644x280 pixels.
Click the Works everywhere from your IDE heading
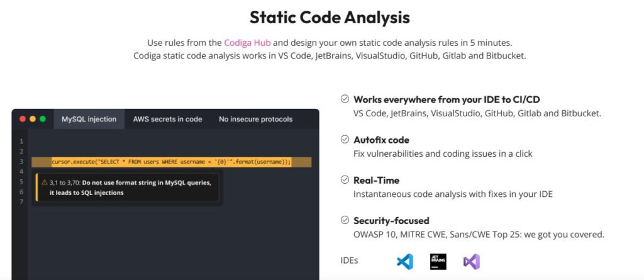tap(447, 99)
